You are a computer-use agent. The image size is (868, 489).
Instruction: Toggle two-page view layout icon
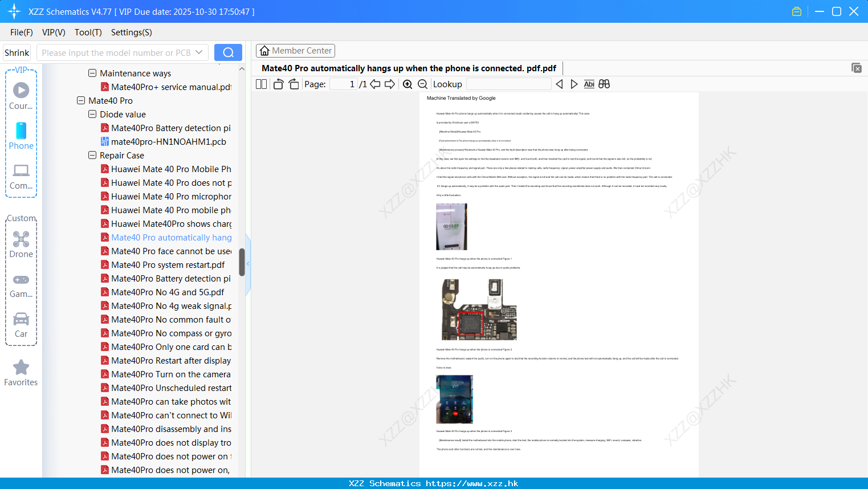(261, 84)
